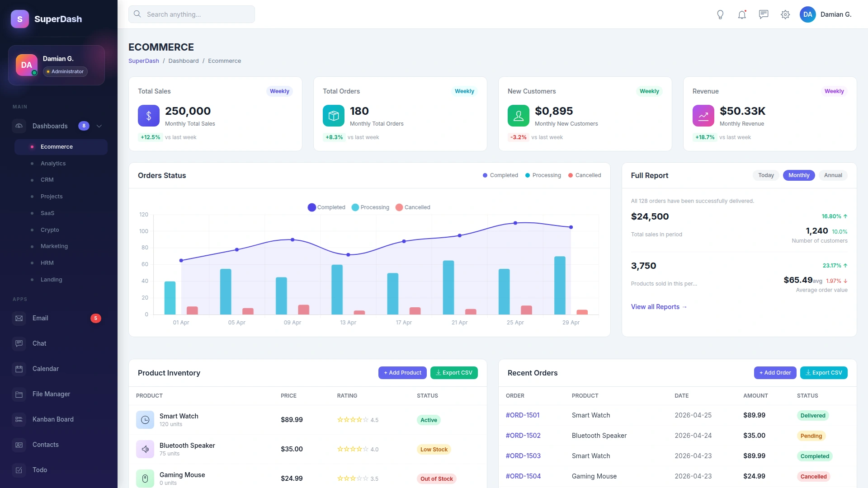Click the sidebar profile DA avatar
This screenshot has height=488, width=868.
click(27, 65)
